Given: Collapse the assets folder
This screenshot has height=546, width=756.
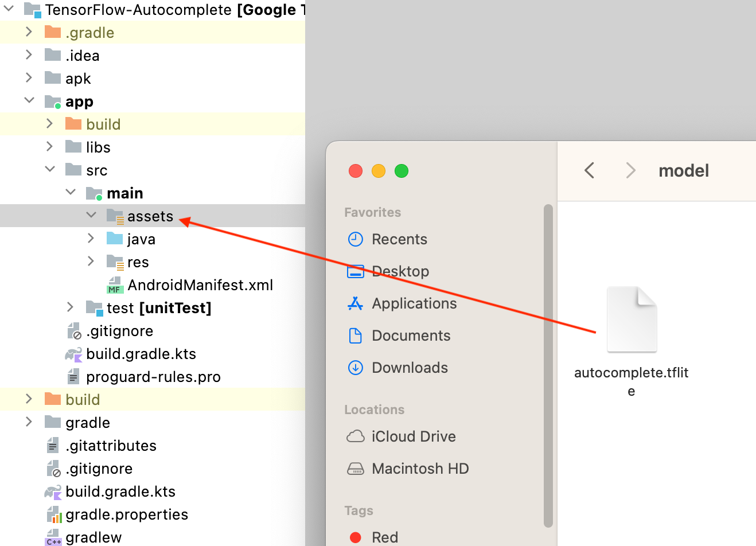Looking at the screenshot, I should pos(91,214).
